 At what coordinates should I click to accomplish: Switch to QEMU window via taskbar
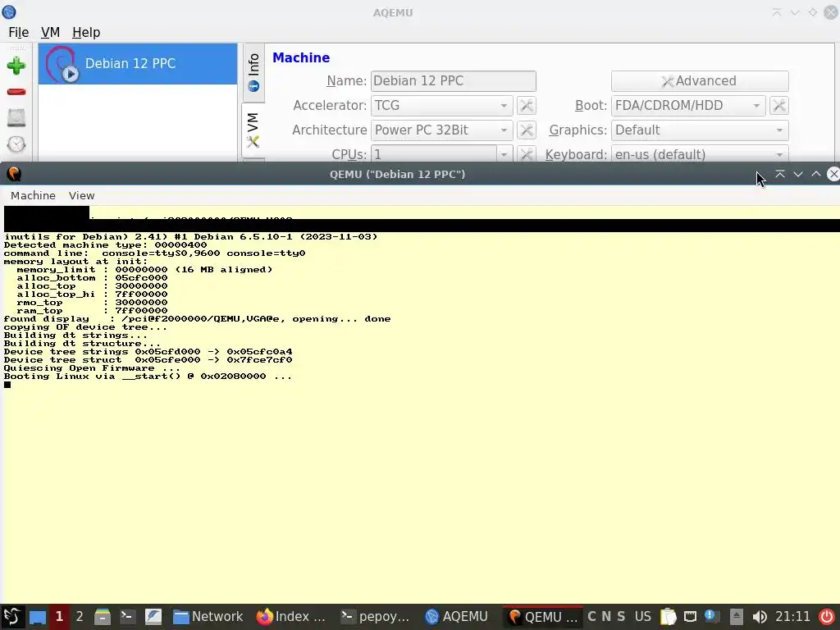(543, 617)
